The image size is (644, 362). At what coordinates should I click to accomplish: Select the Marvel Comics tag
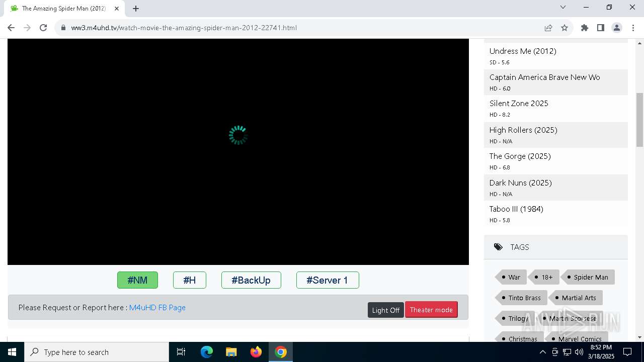[577, 338]
